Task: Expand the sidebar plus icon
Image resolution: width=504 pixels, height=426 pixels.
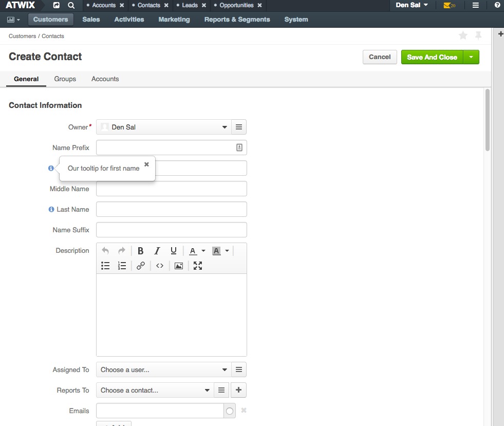Action: point(500,34)
